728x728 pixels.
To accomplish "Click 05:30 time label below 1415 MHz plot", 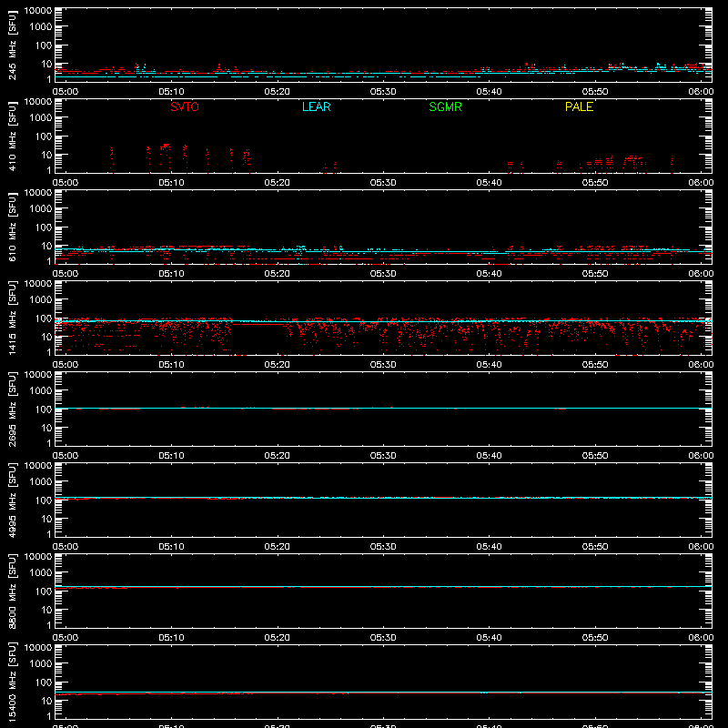I will pos(383,365).
